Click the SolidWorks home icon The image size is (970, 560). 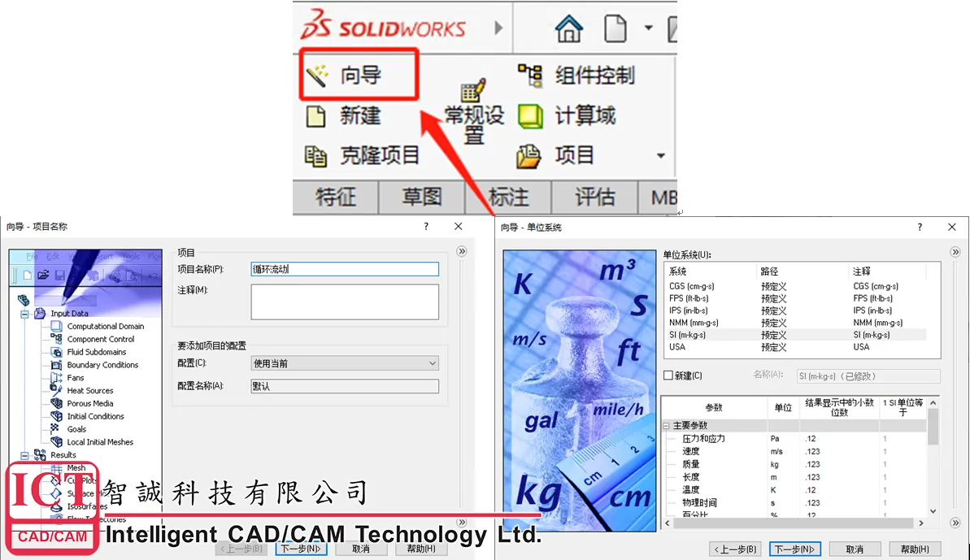(x=568, y=29)
